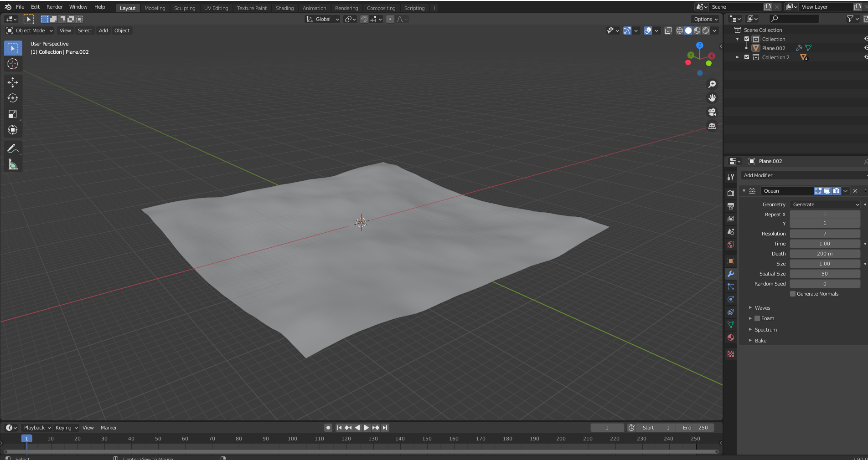868x460 pixels.
Task: Select the Cursor tool
Action: coord(13,64)
